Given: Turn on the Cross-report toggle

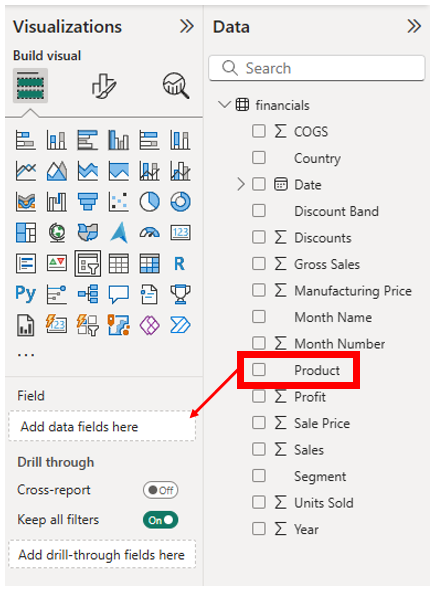Looking at the screenshot, I should click(x=160, y=490).
